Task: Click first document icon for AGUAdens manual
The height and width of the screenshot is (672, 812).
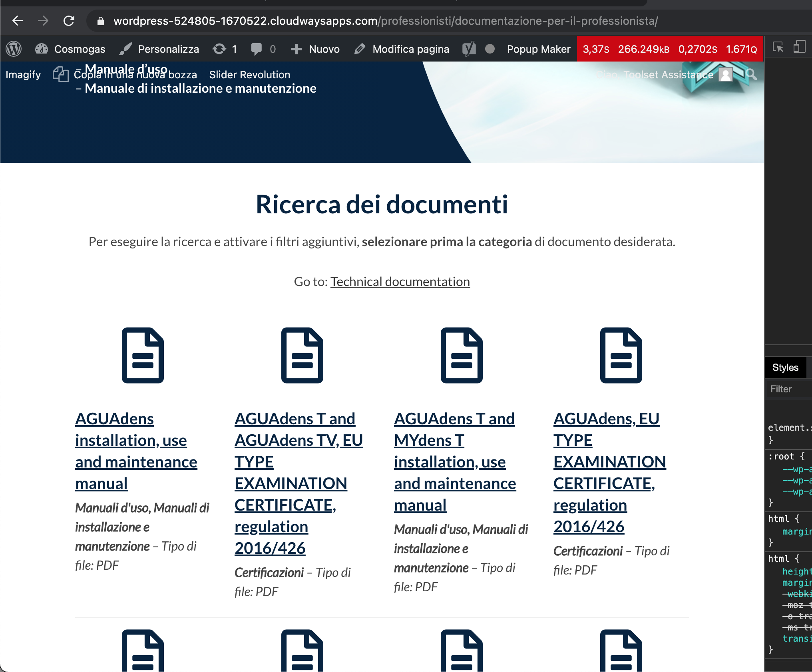Action: [x=143, y=355]
